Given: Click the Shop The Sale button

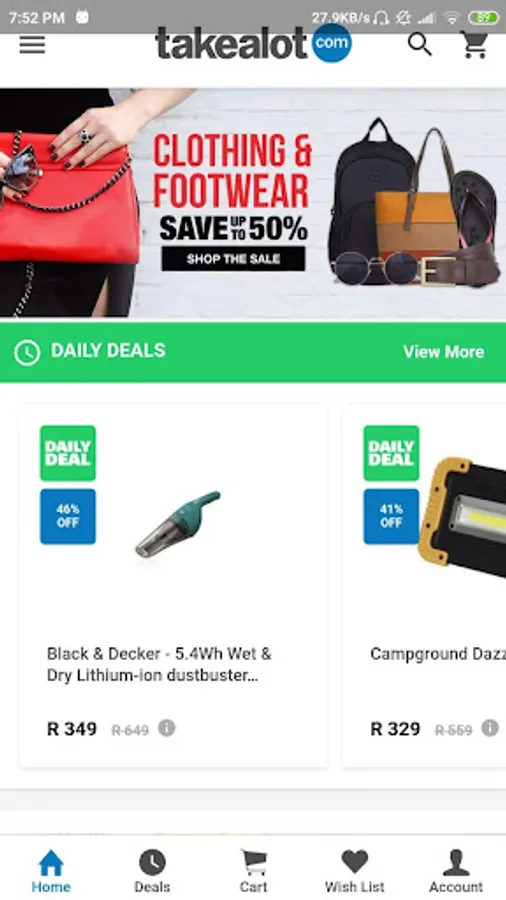Looking at the screenshot, I should 233,259.
